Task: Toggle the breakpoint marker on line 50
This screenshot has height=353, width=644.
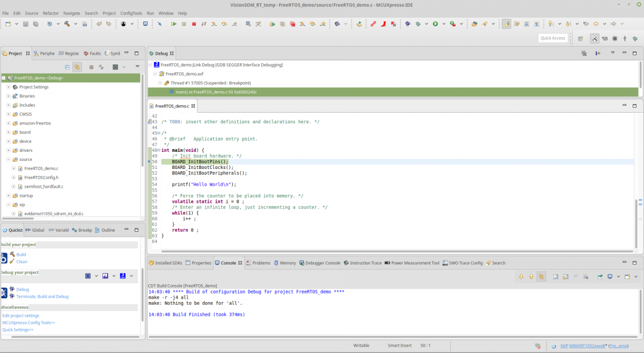Action: click(149, 161)
